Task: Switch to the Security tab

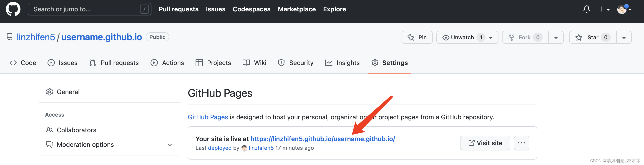Action: (x=295, y=63)
